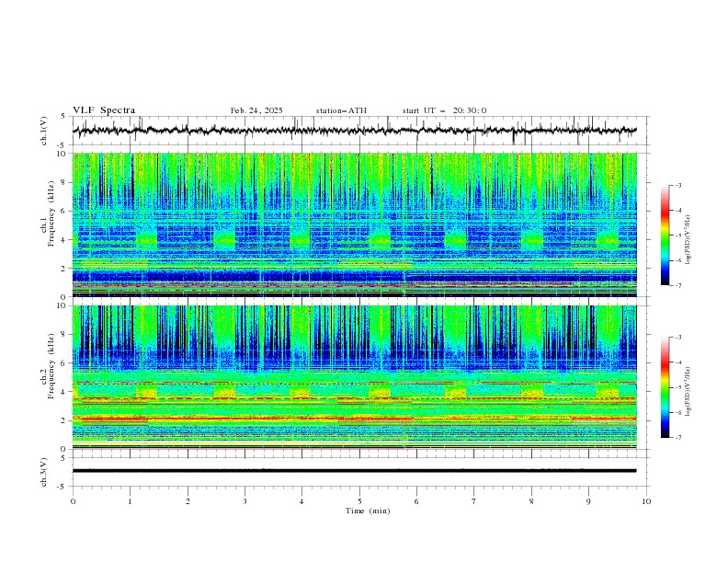728x563 pixels.
Task: Click the '-3' tick on ch.2 color bar
Action: pos(678,338)
